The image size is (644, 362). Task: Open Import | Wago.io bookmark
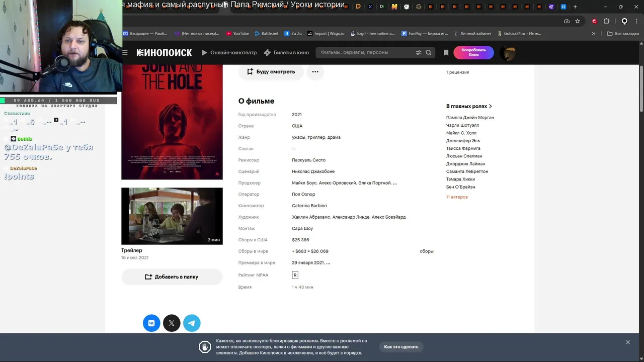coord(326,34)
